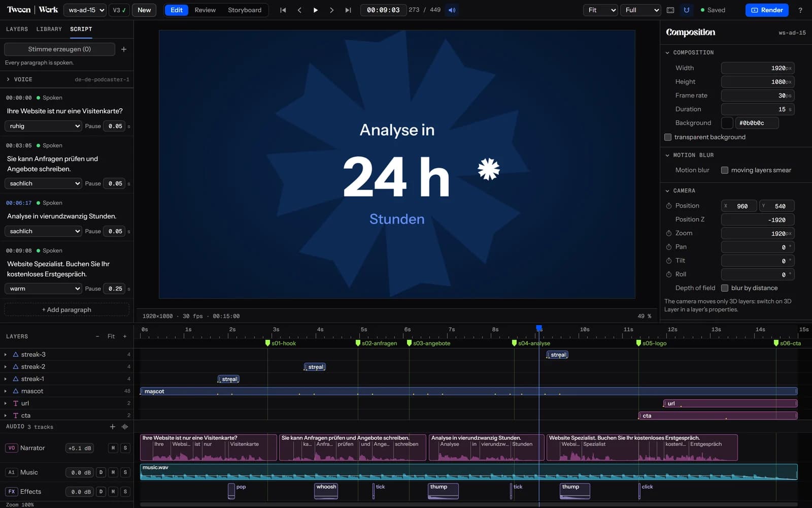Click the whoosh effect clip

[x=326, y=491]
